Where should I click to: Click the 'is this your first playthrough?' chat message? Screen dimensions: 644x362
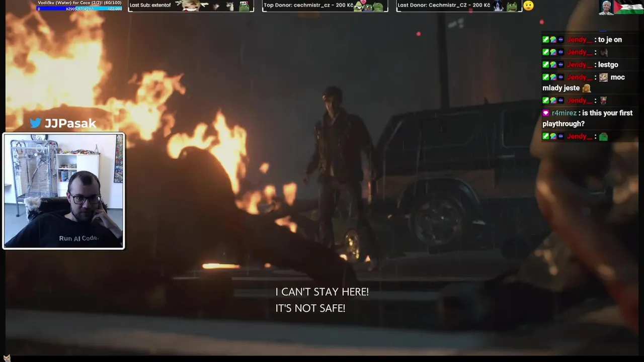[588, 118]
